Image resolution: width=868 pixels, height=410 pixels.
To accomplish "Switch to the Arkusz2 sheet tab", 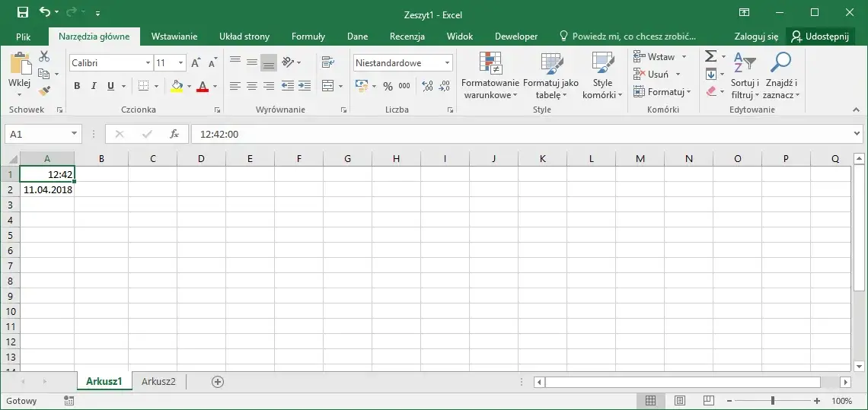I will (x=158, y=381).
